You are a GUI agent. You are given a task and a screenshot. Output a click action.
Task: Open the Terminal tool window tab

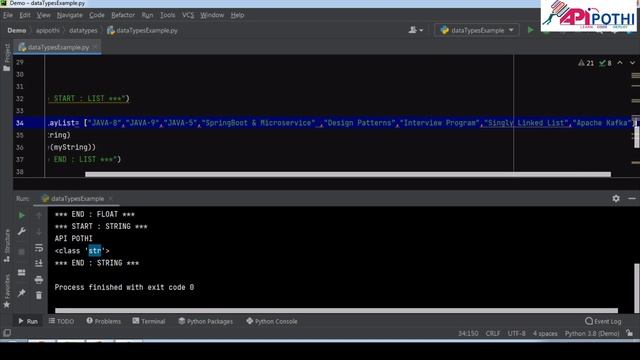tap(149, 321)
